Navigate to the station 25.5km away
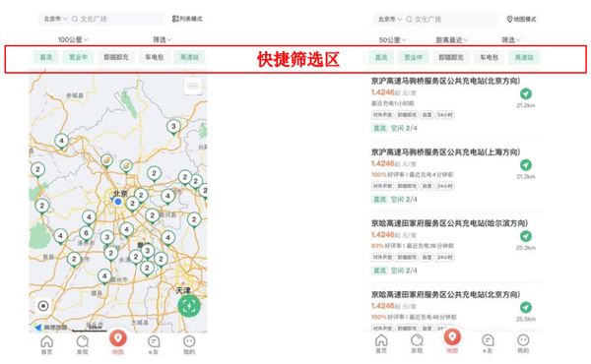This screenshot has height=364, width=591. [526, 307]
